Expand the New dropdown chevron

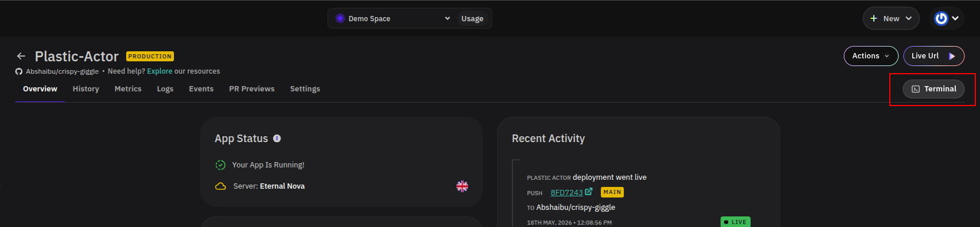(909, 18)
